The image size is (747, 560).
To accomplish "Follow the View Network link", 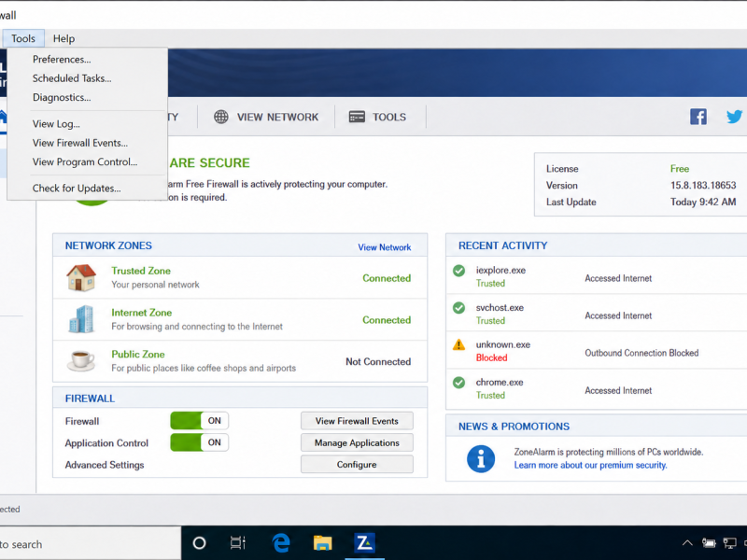I will (385, 247).
